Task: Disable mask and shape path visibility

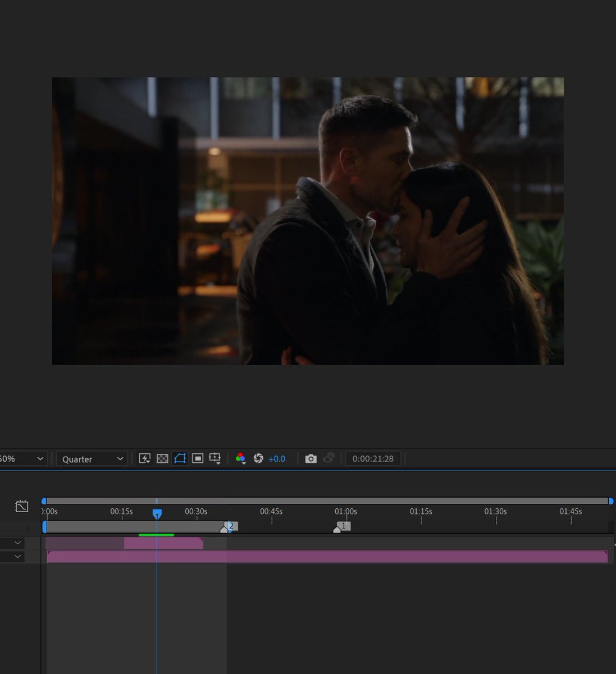Action: click(180, 458)
